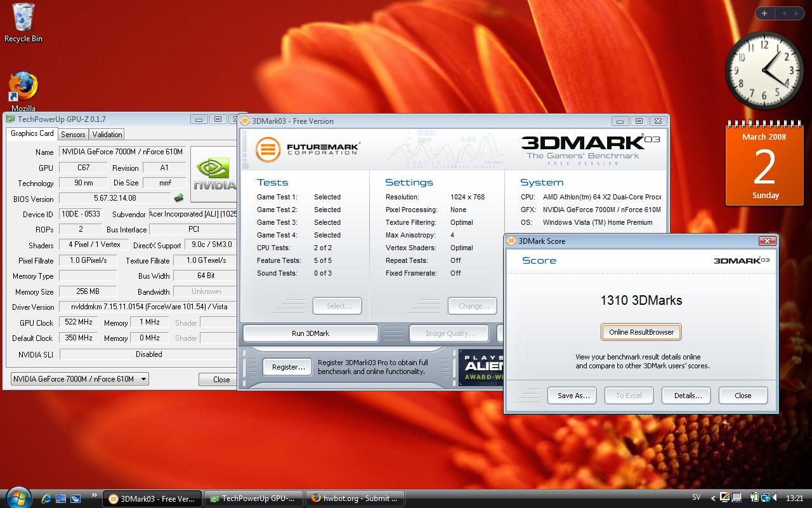812x508 pixels.
Task: Click the BIOS chip save icon in GPU-Z
Action: coord(179,198)
